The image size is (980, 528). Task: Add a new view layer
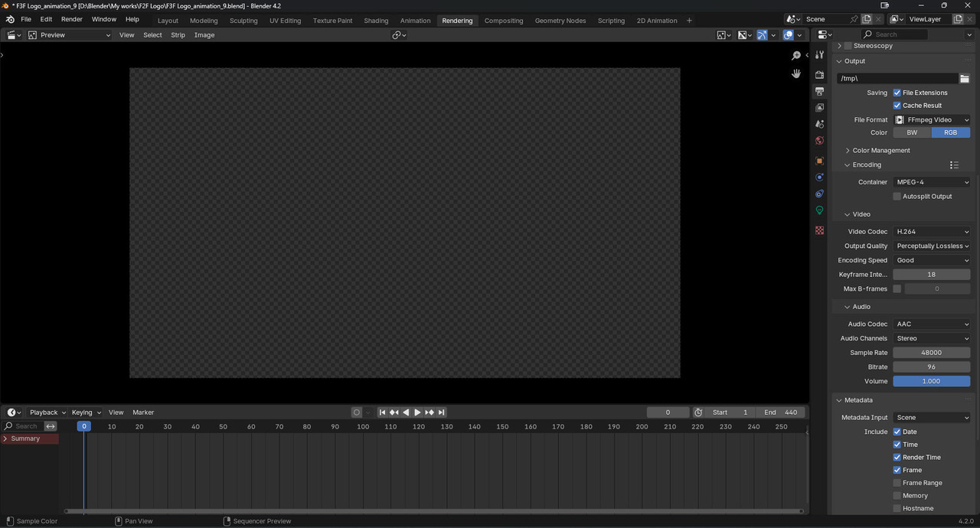point(958,19)
